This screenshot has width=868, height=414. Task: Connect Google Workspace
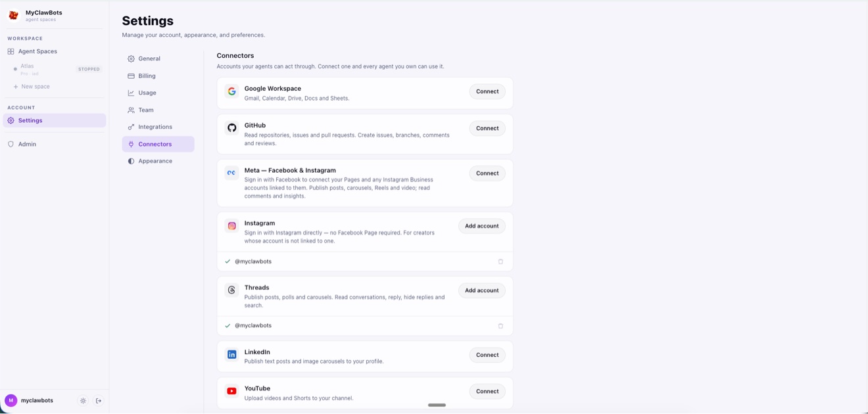[x=487, y=91]
